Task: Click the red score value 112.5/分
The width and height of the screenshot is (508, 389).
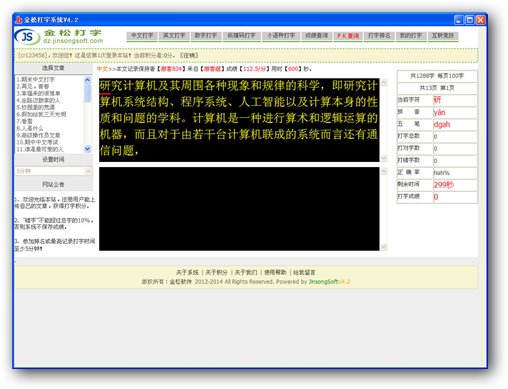Action: tap(255, 69)
